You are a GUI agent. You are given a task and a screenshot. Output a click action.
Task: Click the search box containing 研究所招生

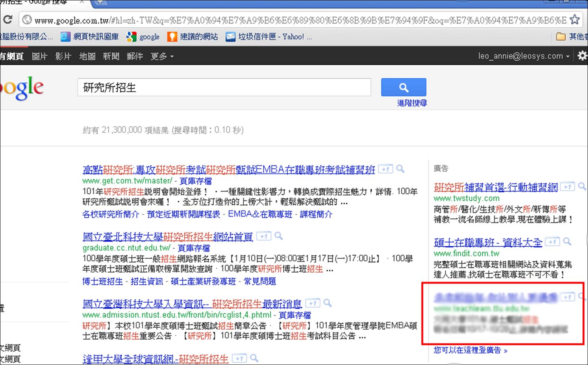click(x=224, y=87)
